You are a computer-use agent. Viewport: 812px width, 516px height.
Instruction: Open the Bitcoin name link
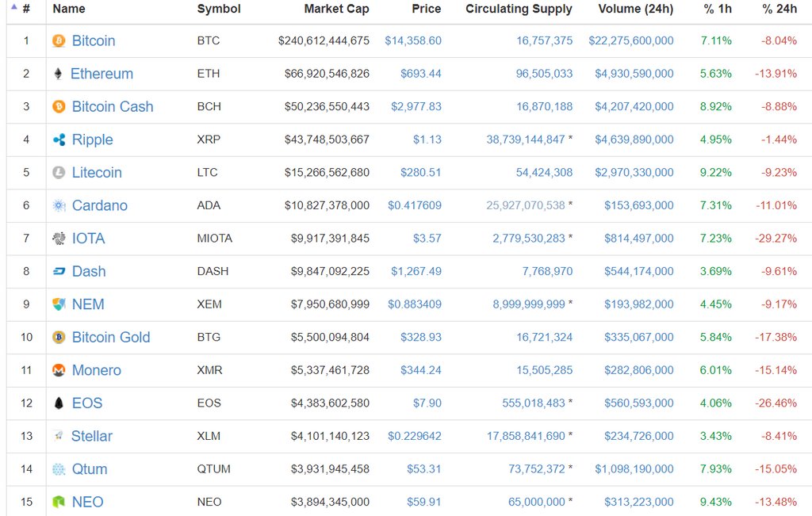click(94, 40)
